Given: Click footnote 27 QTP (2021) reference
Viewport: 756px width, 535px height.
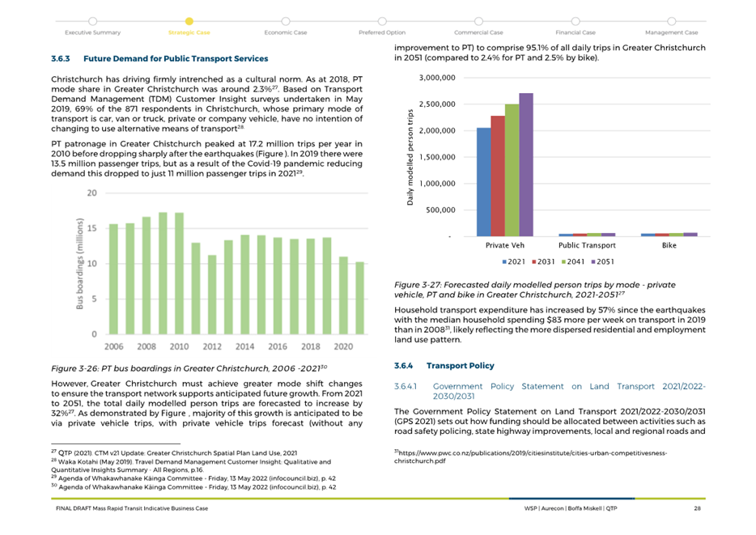Looking at the screenshot, I should pyautogui.click(x=174, y=453).
